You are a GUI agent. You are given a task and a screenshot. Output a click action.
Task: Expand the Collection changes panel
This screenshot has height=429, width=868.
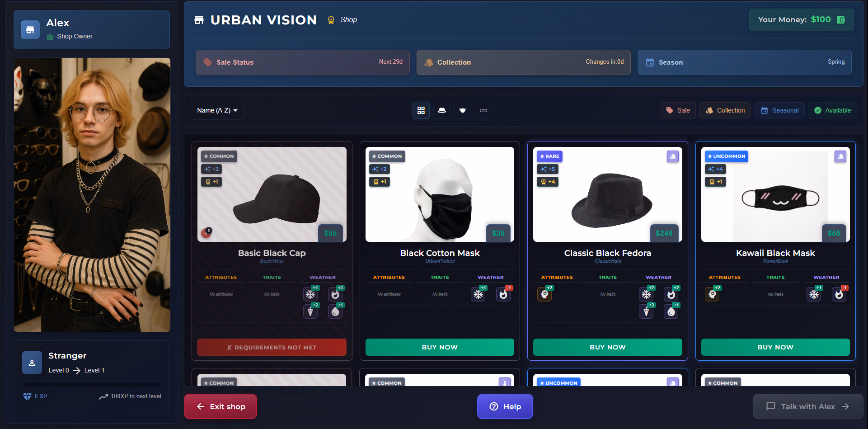524,62
